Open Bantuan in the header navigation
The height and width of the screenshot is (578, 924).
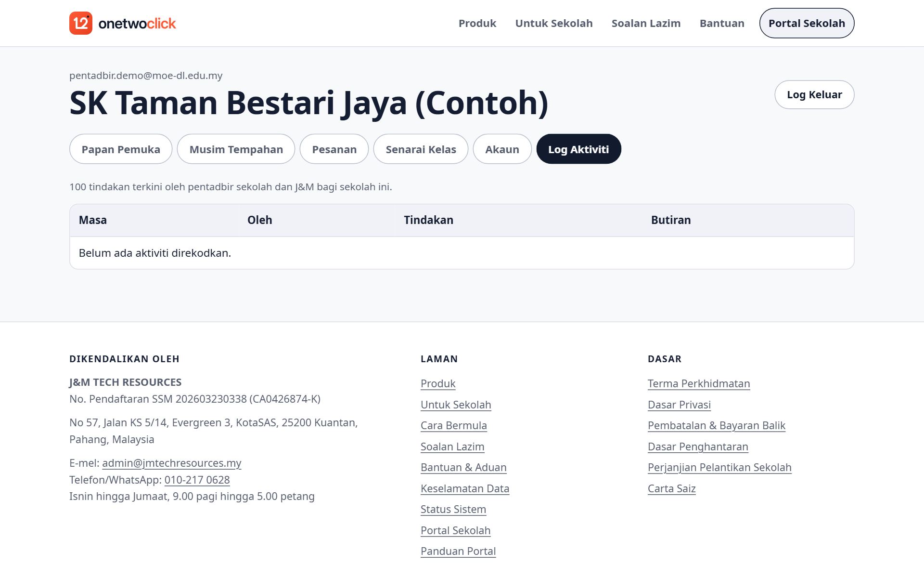(x=722, y=23)
